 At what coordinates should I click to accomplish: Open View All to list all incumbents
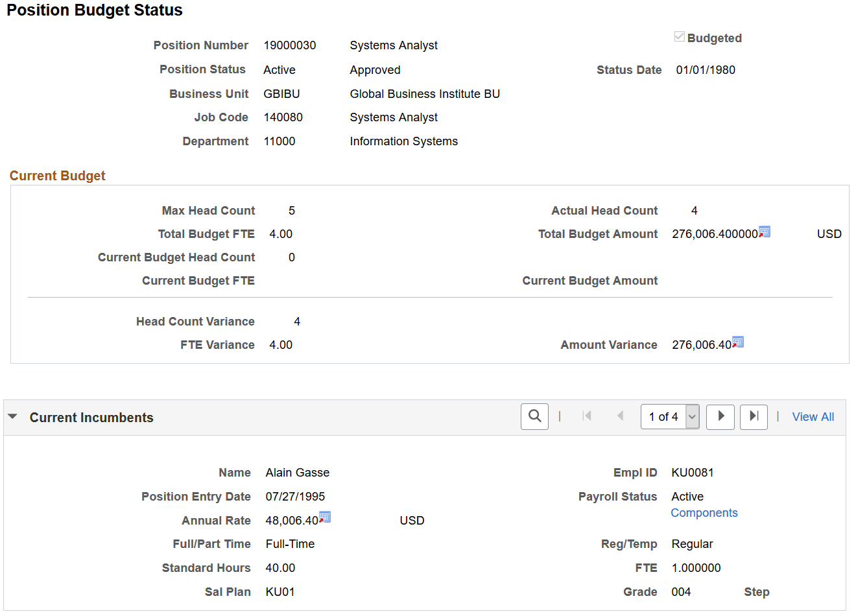click(x=813, y=417)
